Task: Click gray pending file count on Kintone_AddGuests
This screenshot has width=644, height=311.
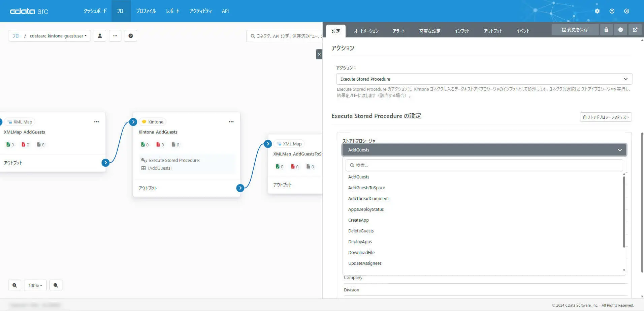Action: 175,145
